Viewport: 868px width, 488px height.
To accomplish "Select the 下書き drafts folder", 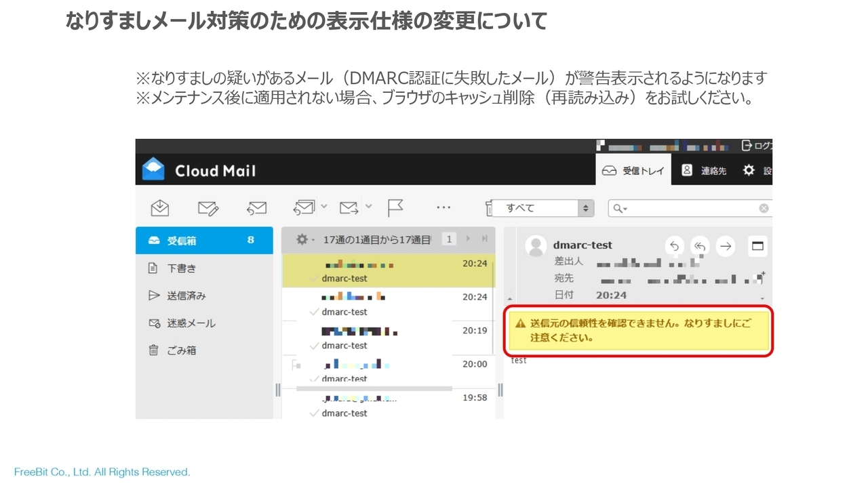I will [x=181, y=268].
